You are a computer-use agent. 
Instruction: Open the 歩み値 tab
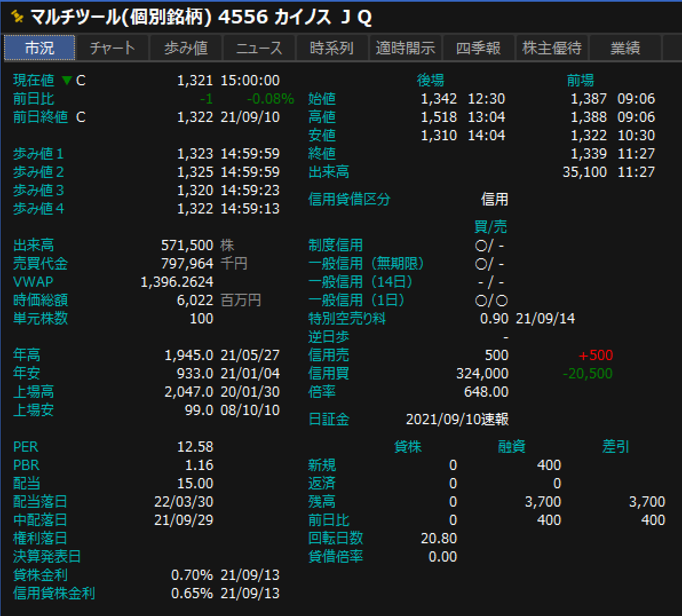(x=185, y=48)
